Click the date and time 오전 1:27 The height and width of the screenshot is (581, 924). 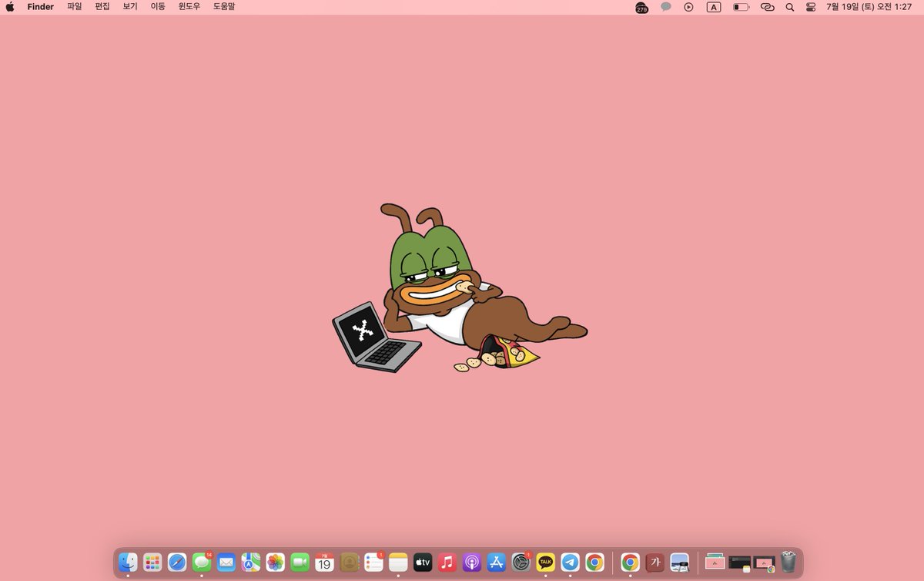pyautogui.click(x=869, y=7)
